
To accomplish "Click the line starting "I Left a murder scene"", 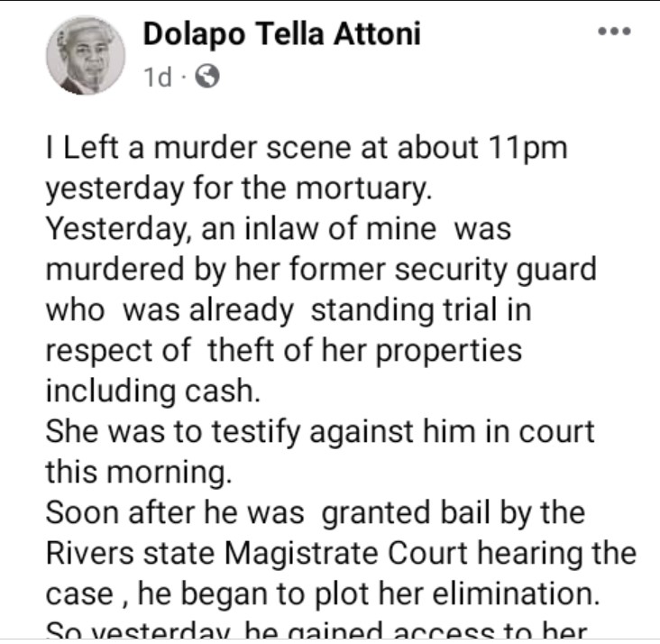I will (x=307, y=149).
